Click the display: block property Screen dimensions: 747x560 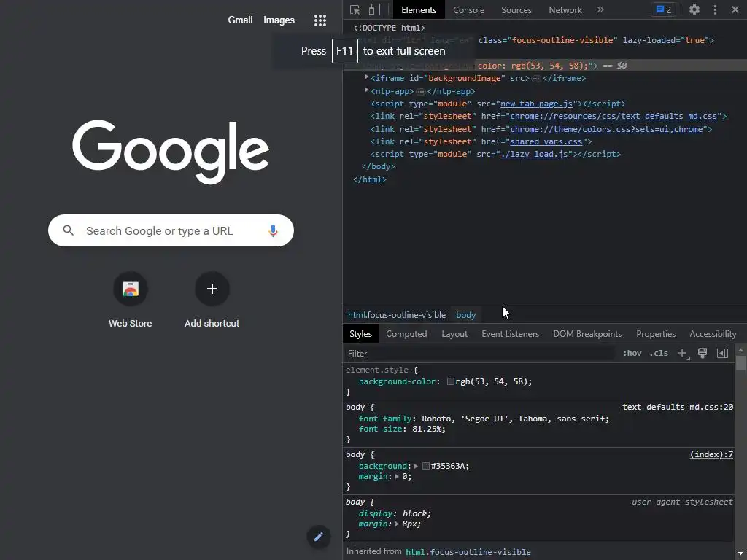[395, 513]
